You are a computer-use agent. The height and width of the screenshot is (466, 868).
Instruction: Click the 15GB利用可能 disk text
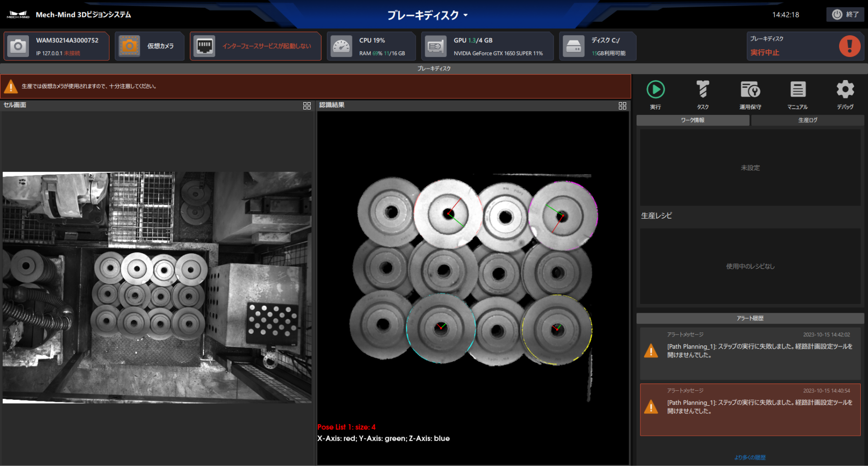tap(609, 54)
